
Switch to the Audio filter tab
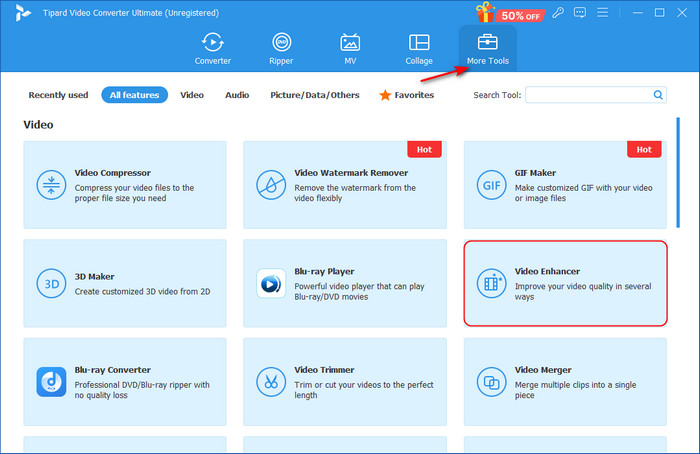point(237,95)
